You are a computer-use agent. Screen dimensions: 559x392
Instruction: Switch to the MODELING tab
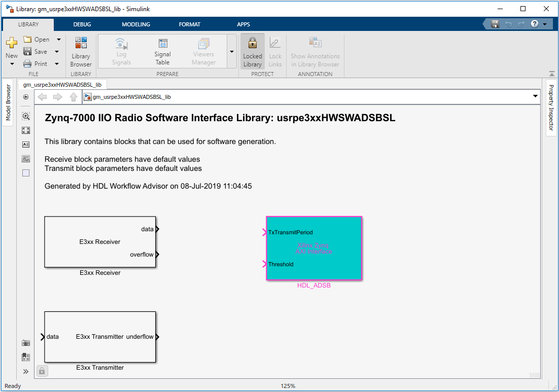click(x=136, y=24)
